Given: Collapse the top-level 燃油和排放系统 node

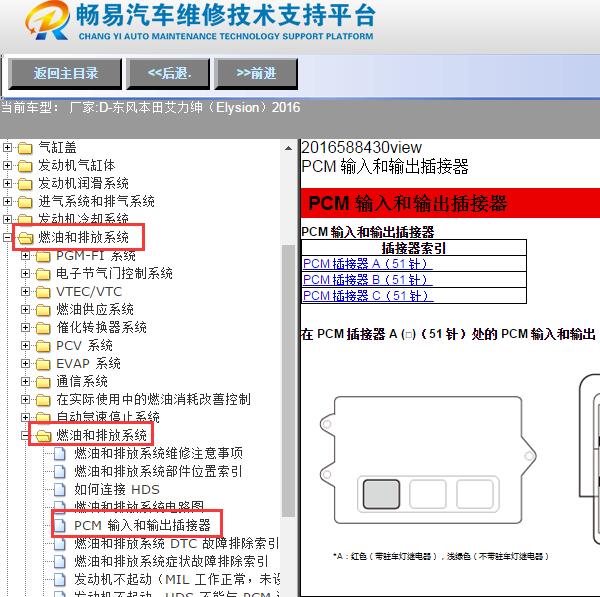Looking at the screenshot, I should pyautogui.click(x=7, y=237).
